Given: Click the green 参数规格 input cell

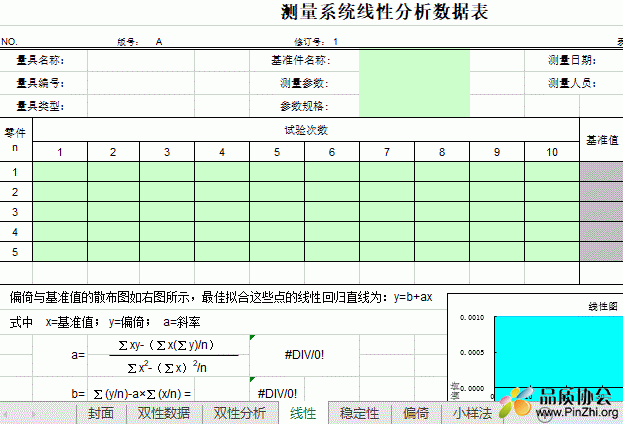Looking at the screenshot, I should click(414, 106).
